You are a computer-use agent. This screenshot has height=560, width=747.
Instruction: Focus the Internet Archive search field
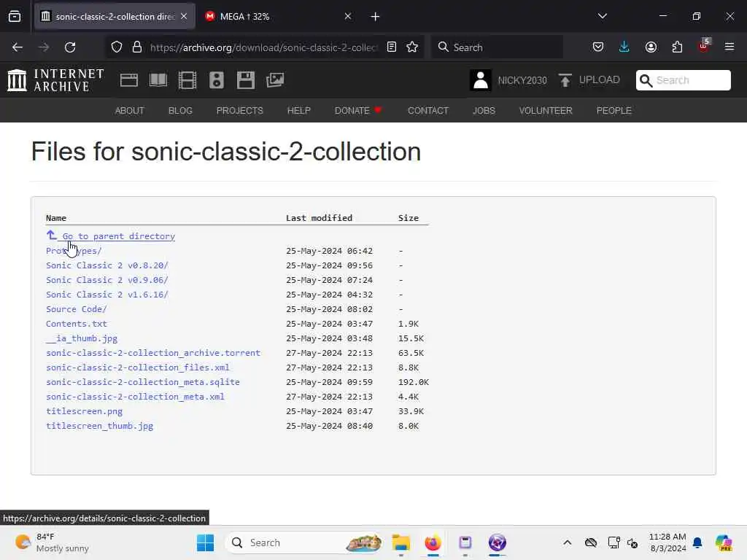pos(683,80)
